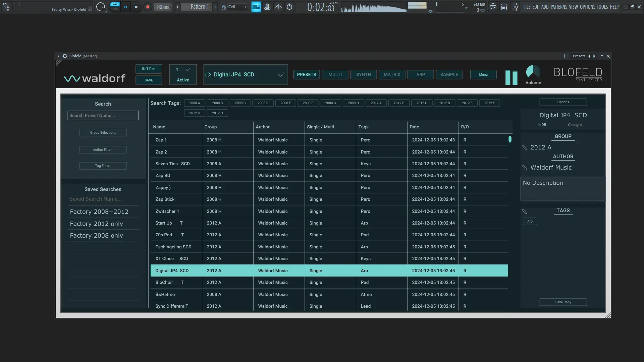644x362 pixels.
Task: Toggle PAT/SONG mode switch
Action: [115, 7]
